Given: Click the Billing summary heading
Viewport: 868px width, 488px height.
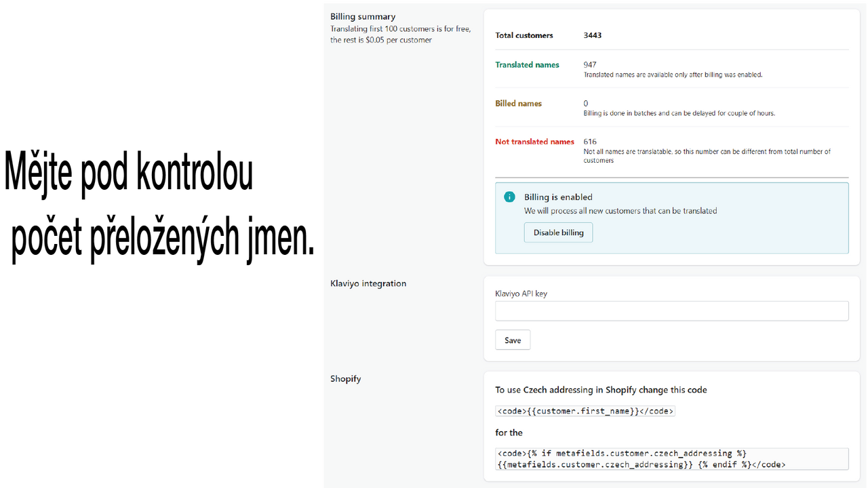Looking at the screenshot, I should (363, 16).
